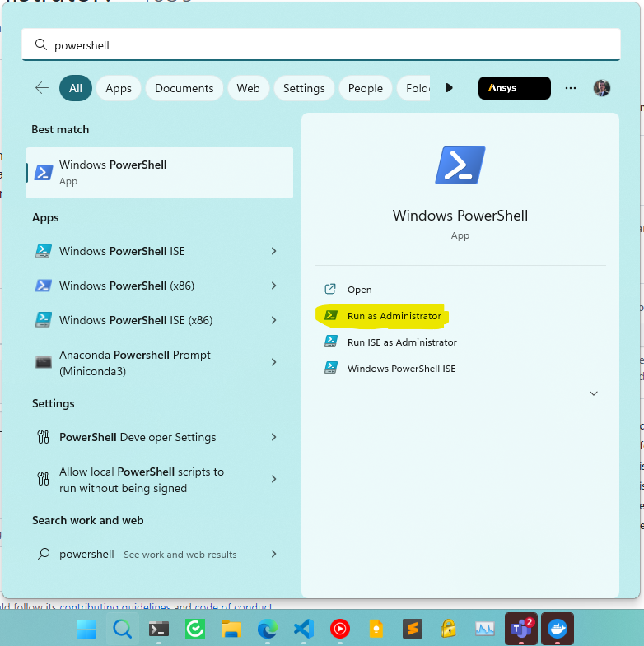Expand options for Windows PowerShell (x86)
This screenshot has height=646, width=644.
[273, 286]
